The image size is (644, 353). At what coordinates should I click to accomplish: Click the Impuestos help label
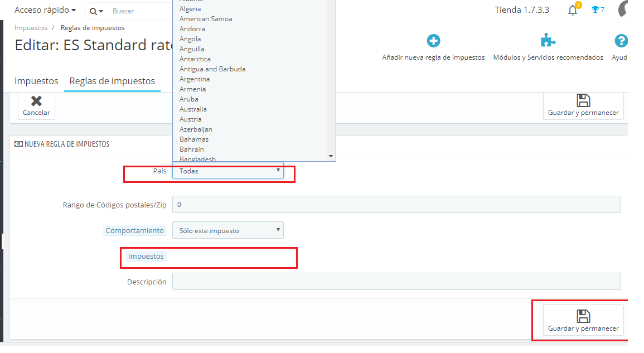(x=146, y=256)
